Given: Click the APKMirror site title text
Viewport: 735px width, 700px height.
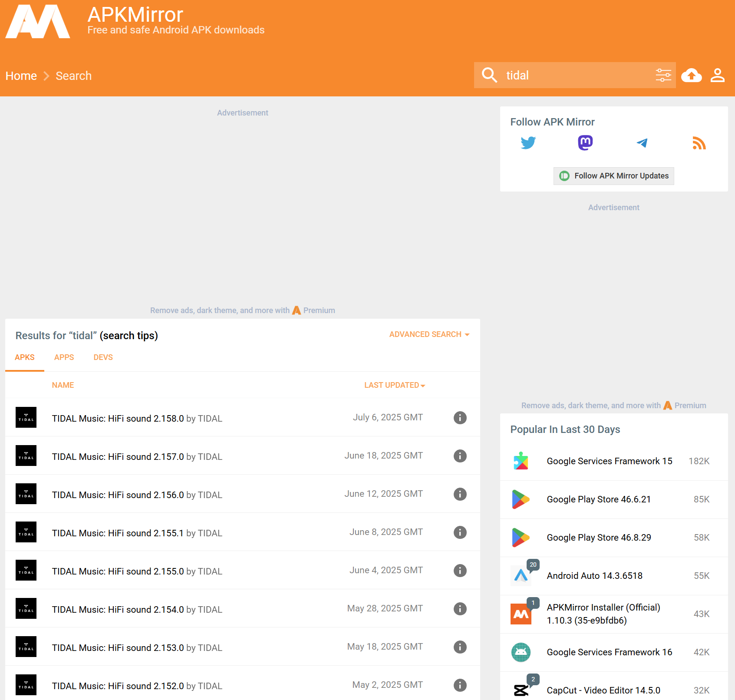Looking at the screenshot, I should pyautogui.click(x=135, y=15).
